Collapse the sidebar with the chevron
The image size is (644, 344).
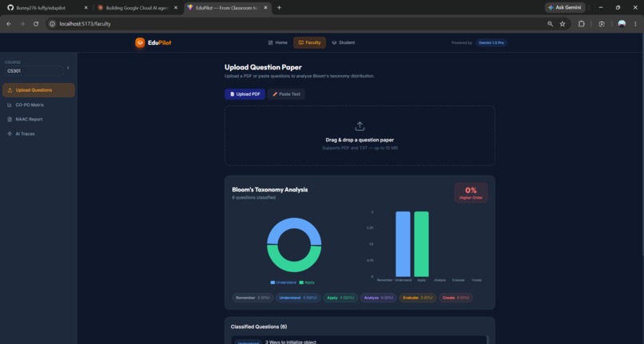click(68, 68)
